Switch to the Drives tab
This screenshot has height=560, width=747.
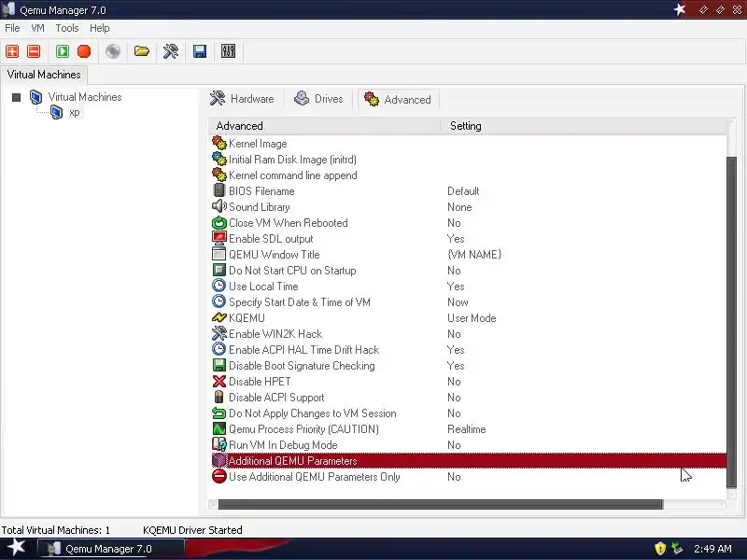(318, 99)
